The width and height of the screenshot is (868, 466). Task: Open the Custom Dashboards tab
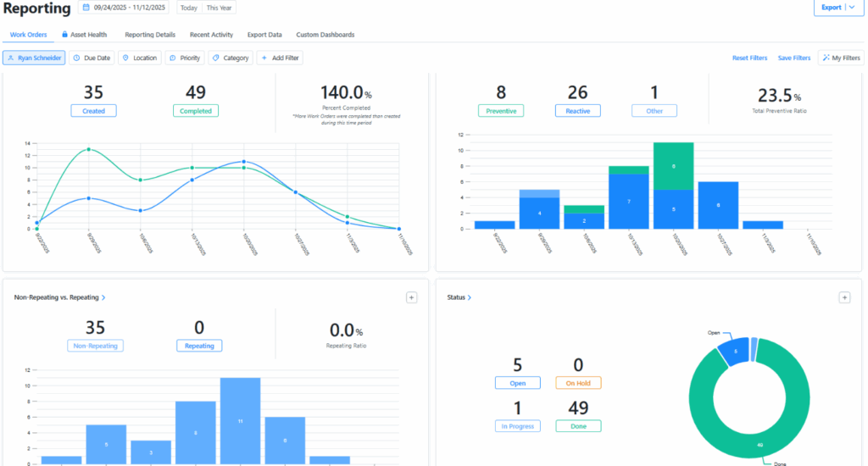click(x=325, y=35)
